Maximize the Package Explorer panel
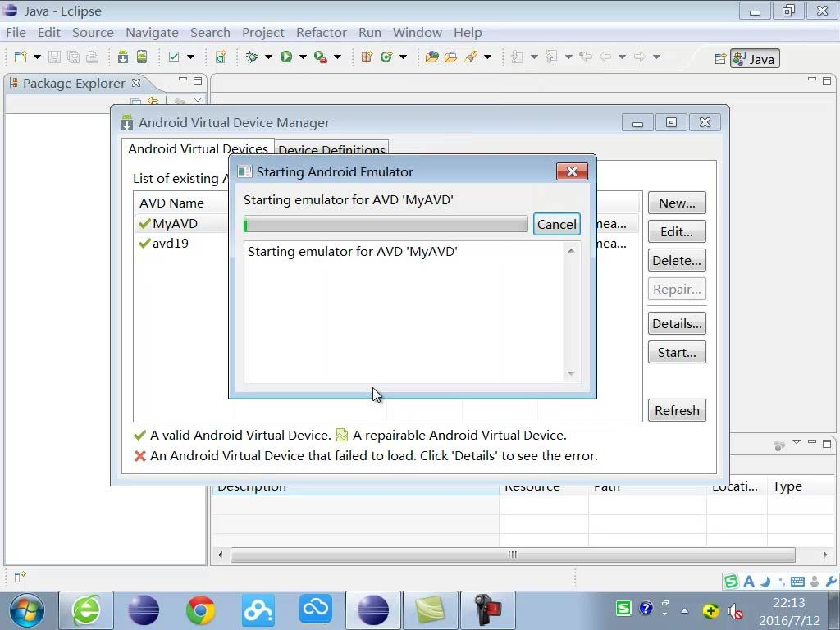Screen dimensions: 840x630 pos(198,81)
